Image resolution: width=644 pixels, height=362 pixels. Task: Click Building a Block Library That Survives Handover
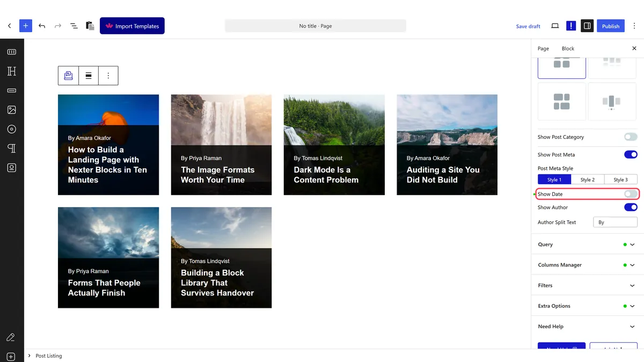(x=217, y=283)
